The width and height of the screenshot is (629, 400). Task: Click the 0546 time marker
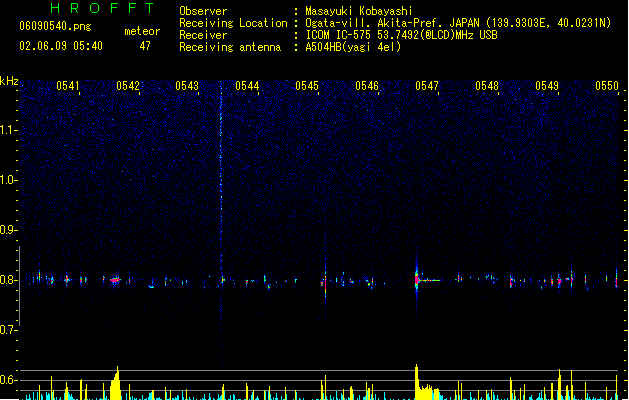pos(367,86)
